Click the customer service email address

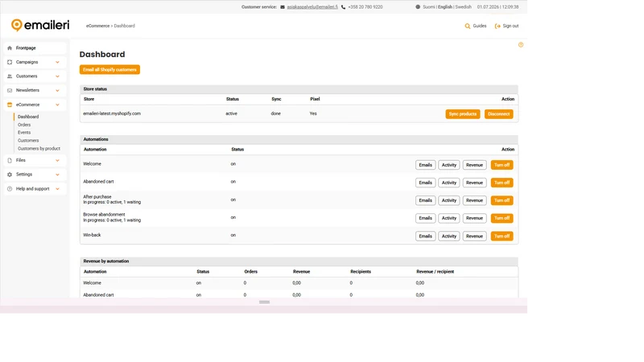click(312, 7)
